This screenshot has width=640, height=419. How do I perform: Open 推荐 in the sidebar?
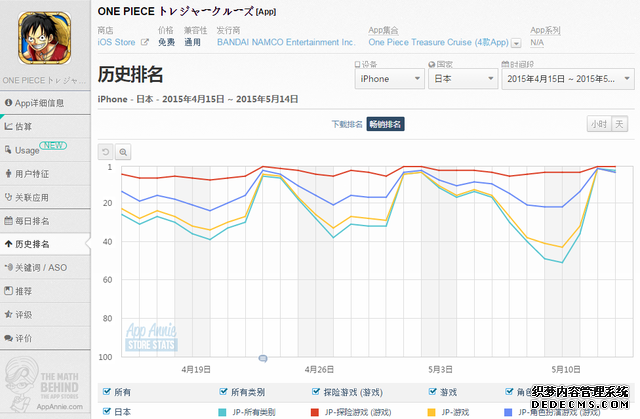[45, 291]
